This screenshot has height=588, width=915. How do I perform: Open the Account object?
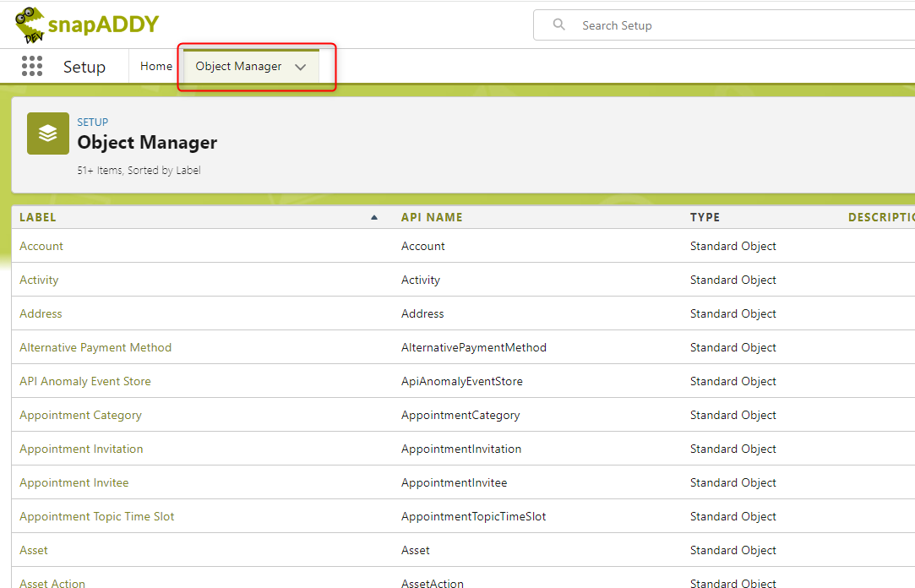(41, 246)
